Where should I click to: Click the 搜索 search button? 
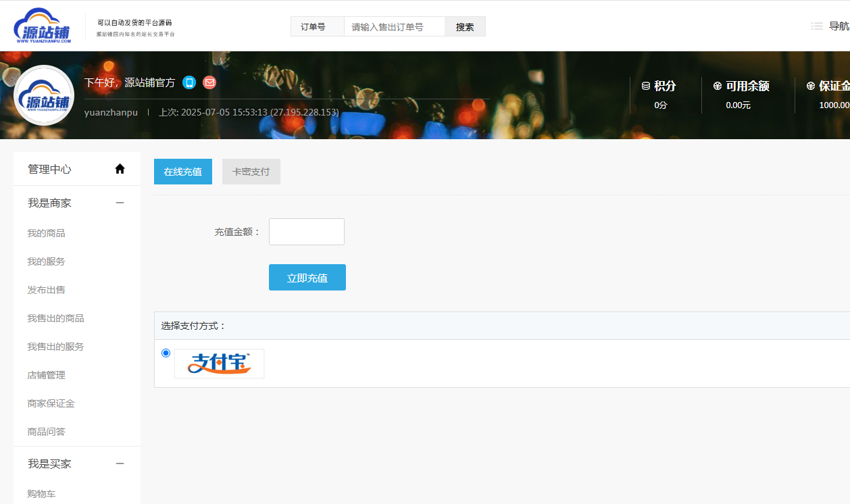pos(465,26)
